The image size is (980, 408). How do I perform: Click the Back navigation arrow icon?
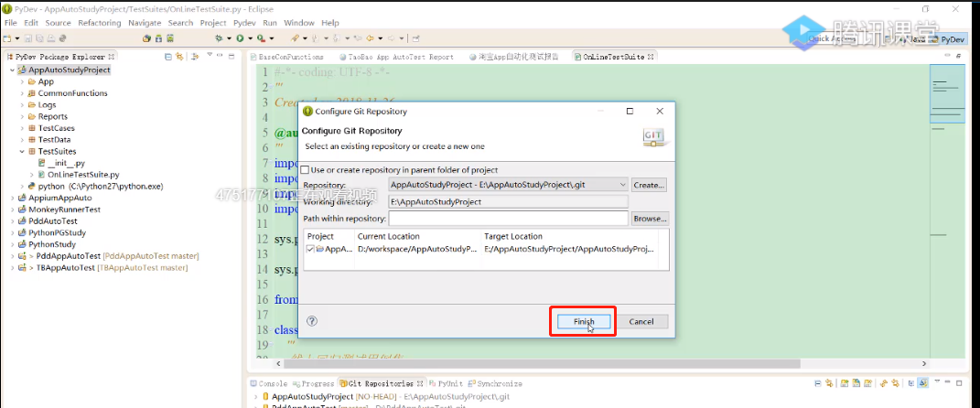click(x=370, y=38)
